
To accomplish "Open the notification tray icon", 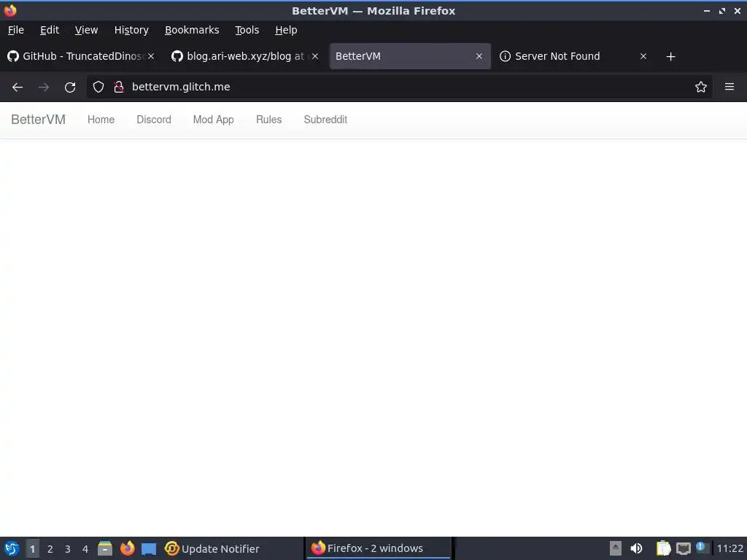I will click(701, 548).
